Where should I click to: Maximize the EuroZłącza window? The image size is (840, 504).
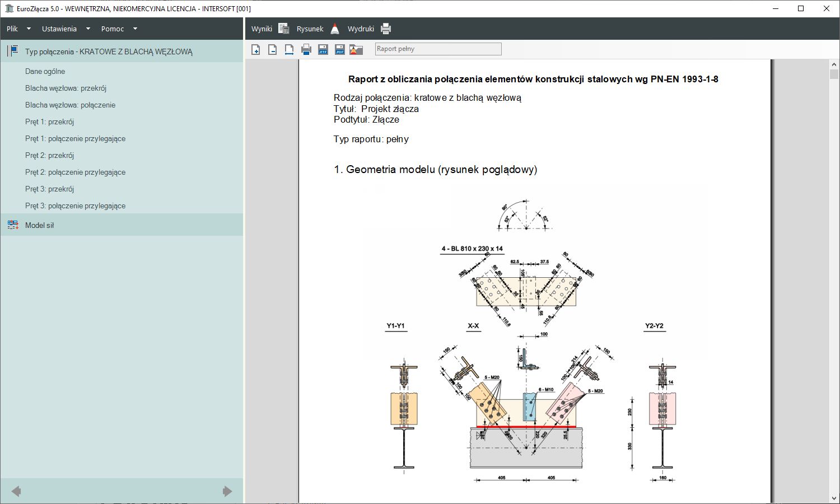pos(801,8)
